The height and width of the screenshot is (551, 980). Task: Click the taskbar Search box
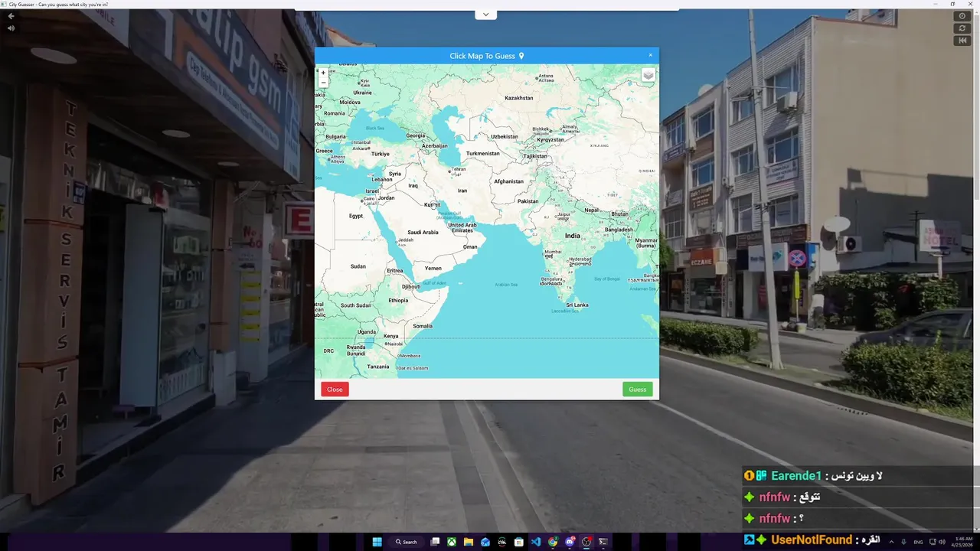(x=407, y=542)
